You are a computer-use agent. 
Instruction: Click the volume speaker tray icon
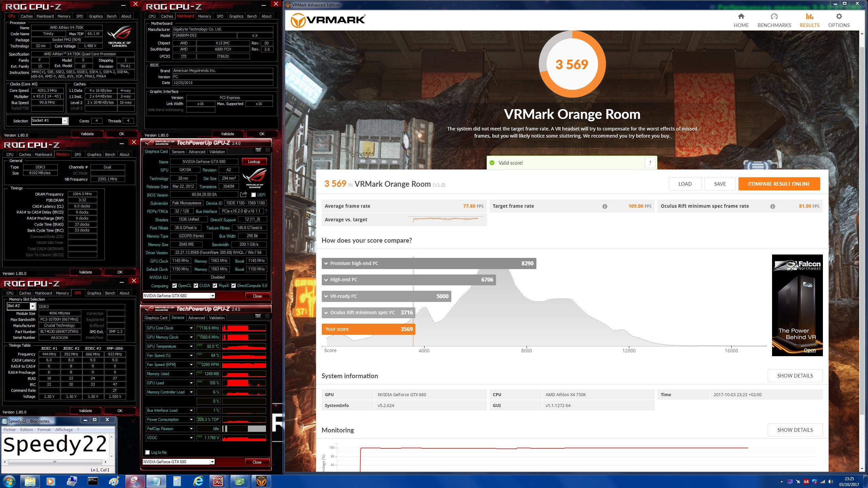(830, 482)
